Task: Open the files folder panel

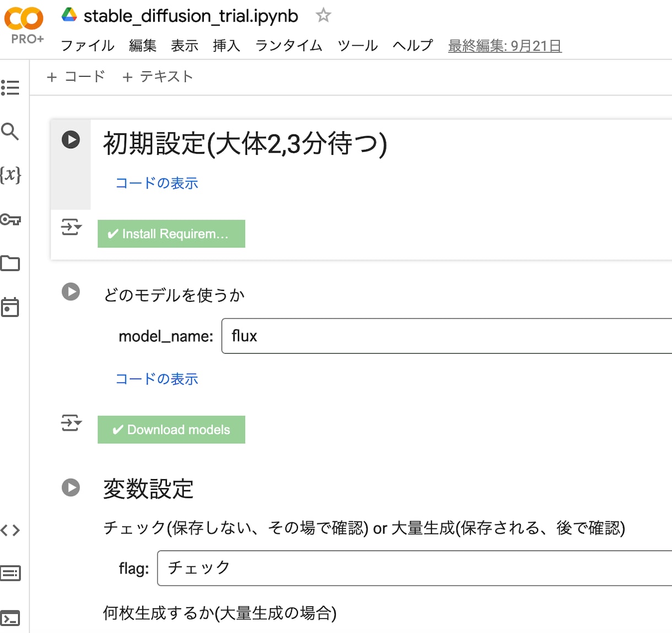Action: tap(10, 263)
